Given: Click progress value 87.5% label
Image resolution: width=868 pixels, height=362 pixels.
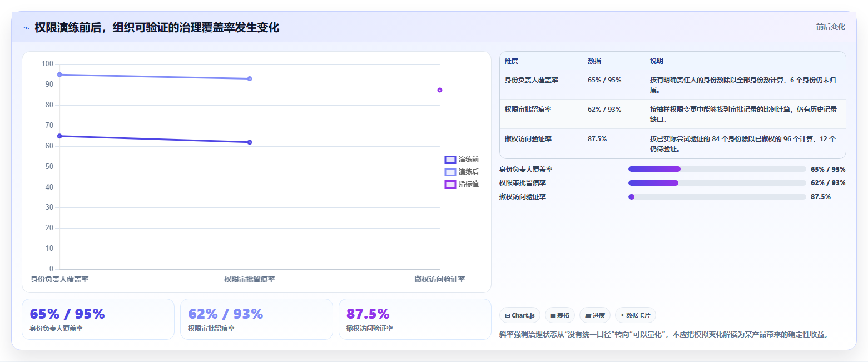Looking at the screenshot, I should (x=821, y=197).
